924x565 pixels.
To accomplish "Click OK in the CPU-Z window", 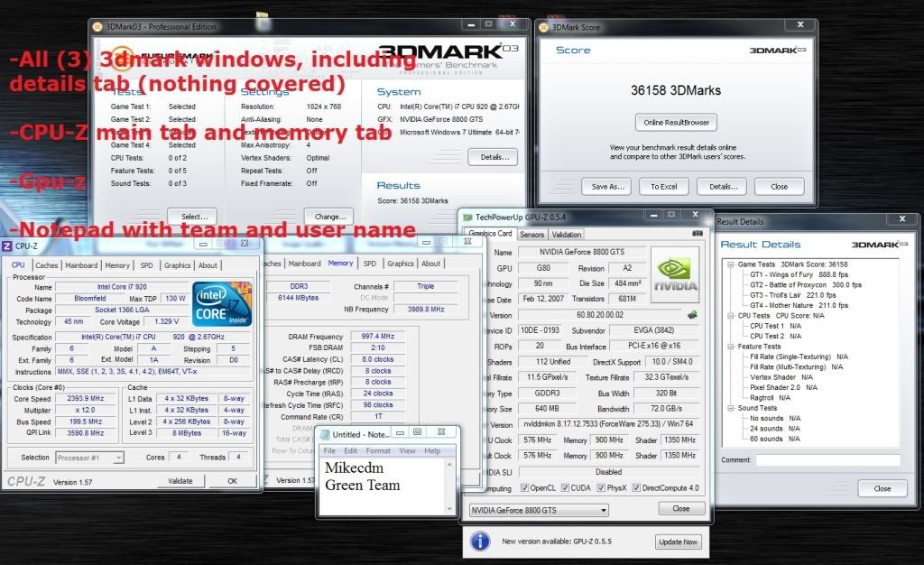I will coord(232,481).
